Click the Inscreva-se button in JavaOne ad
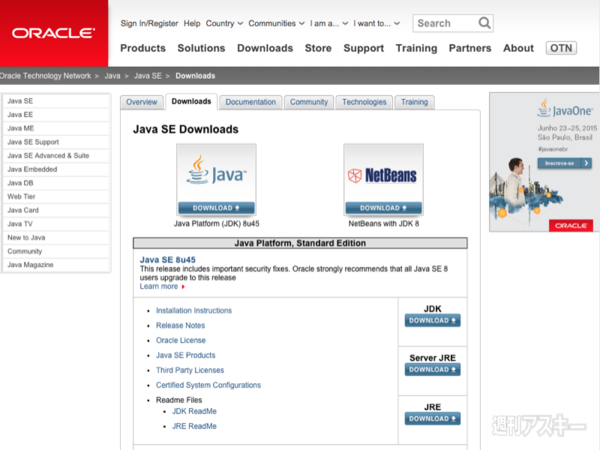 pyautogui.click(x=564, y=163)
